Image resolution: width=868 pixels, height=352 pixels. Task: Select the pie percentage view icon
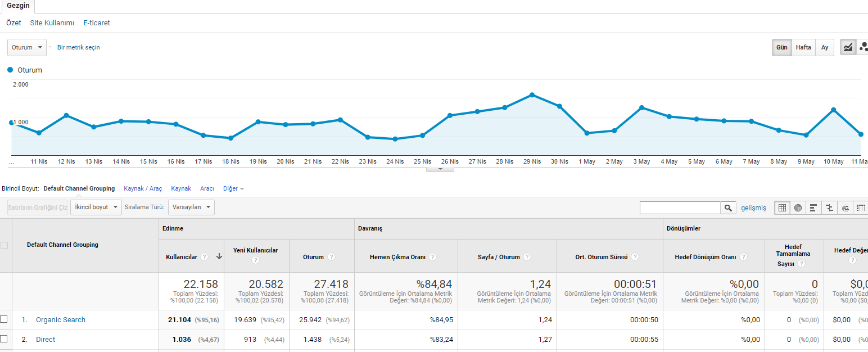798,208
